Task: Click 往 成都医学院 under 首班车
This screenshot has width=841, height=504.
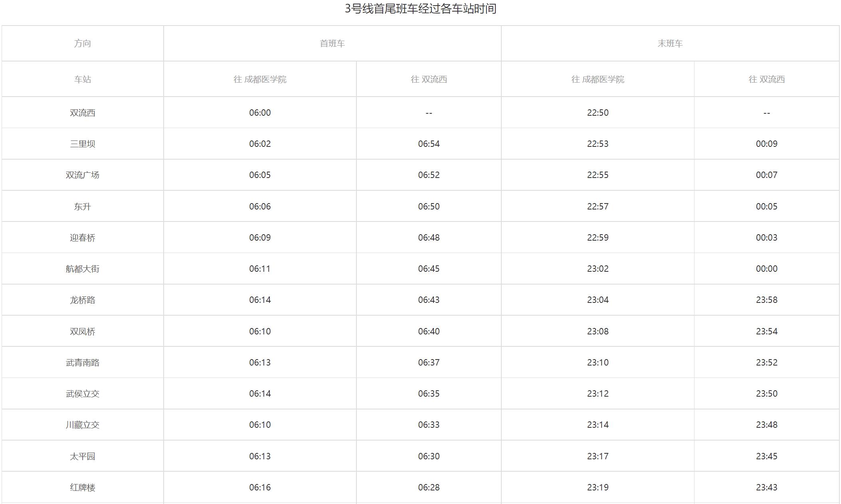Action: pos(260,79)
